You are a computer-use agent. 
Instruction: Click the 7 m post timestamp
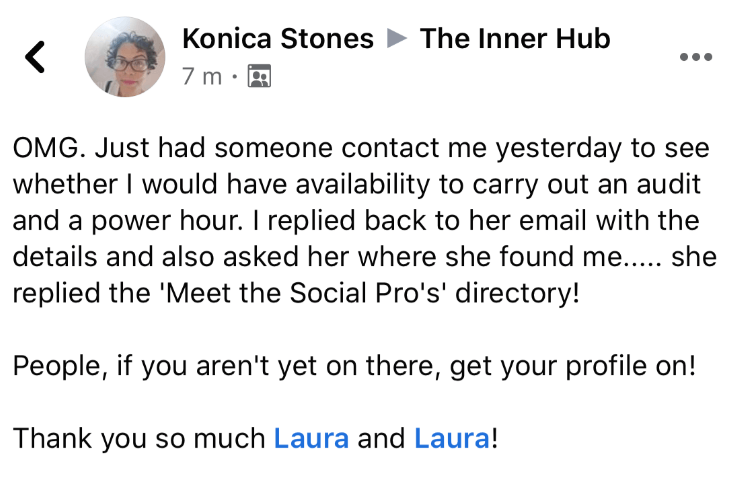pyautogui.click(x=202, y=76)
